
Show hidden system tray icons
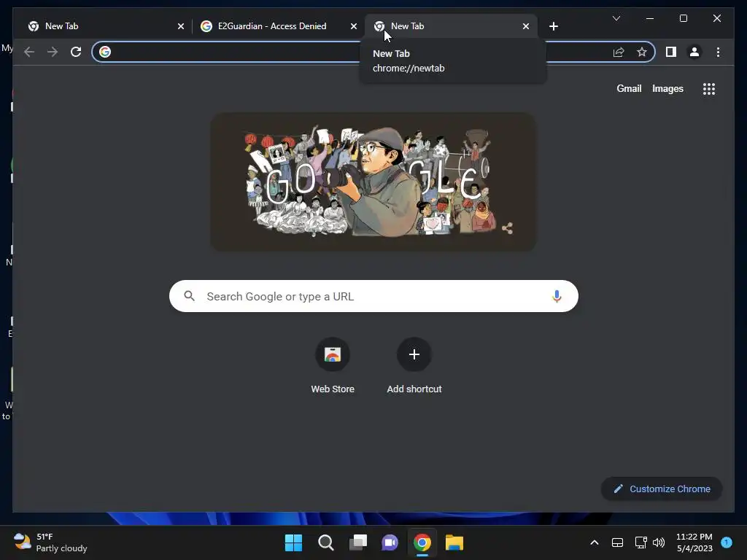pos(594,542)
